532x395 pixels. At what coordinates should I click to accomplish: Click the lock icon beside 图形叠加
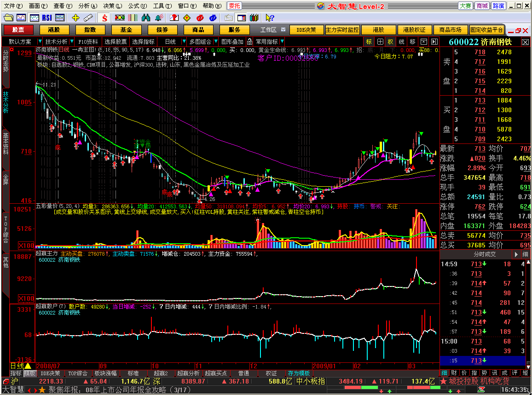tap(250, 42)
